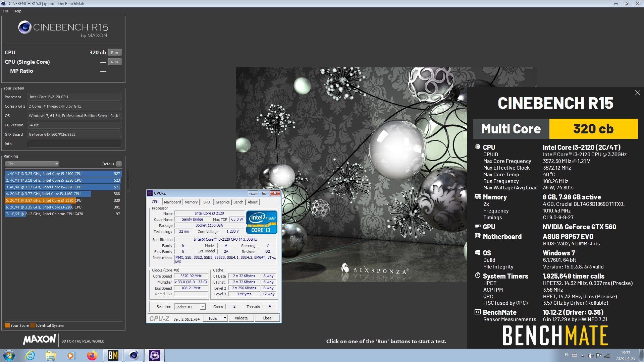Viewport: 644px width, 362px height.
Task: Click the Motherboard icon in BenchMate panel
Action: [x=478, y=236]
